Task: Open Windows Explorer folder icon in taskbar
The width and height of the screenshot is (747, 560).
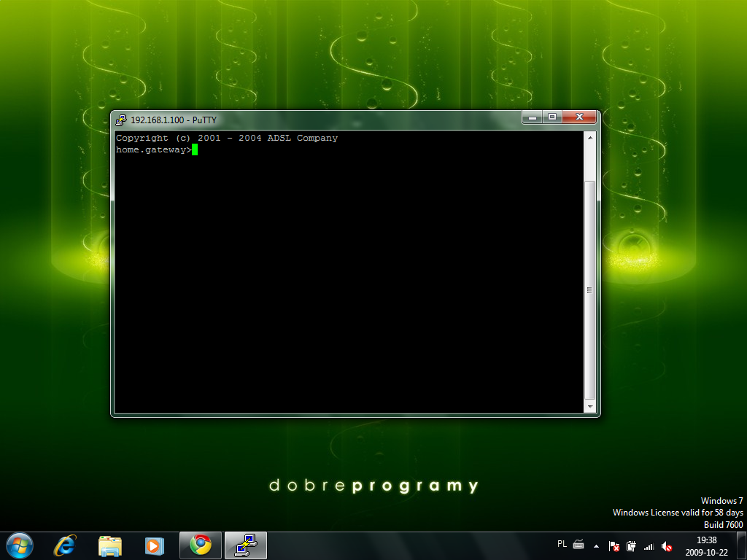Action: click(110, 545)
